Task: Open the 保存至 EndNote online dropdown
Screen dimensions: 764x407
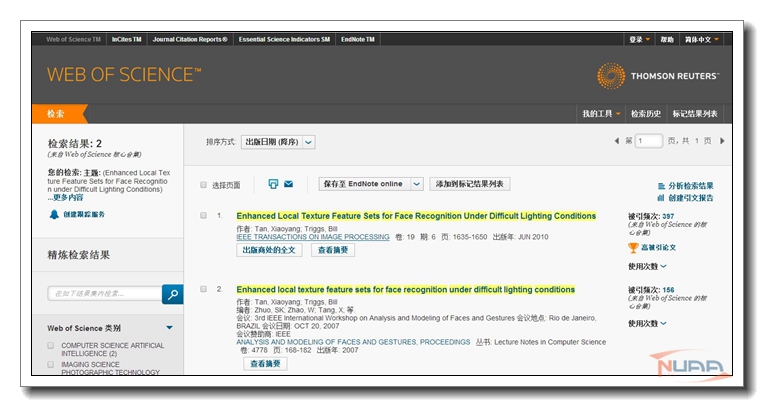Action: (366, 184)
